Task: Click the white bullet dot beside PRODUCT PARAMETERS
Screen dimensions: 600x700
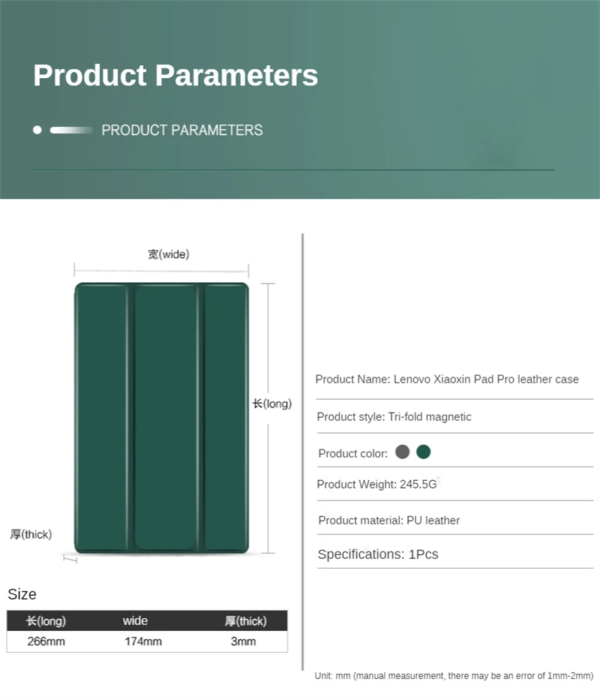Action: (37, 130)
